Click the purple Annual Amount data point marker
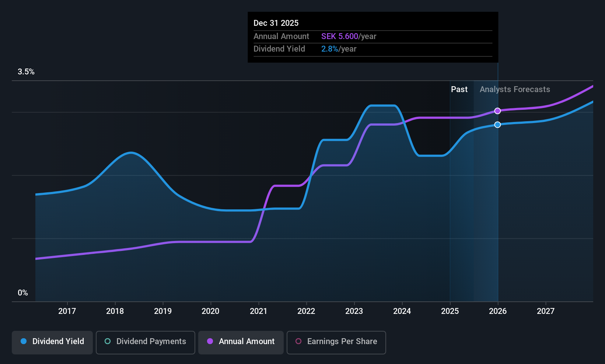 (497, 111)
